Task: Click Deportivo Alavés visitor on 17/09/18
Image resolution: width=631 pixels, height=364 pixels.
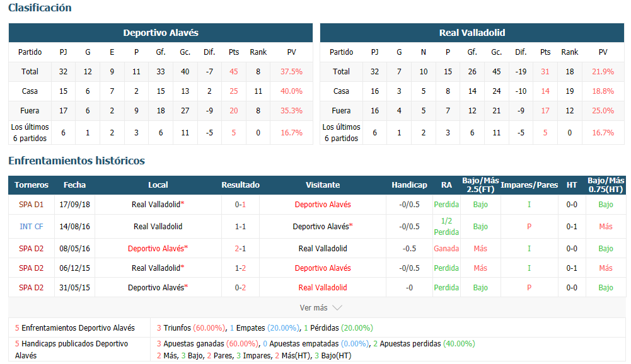Action: (323, 204)
